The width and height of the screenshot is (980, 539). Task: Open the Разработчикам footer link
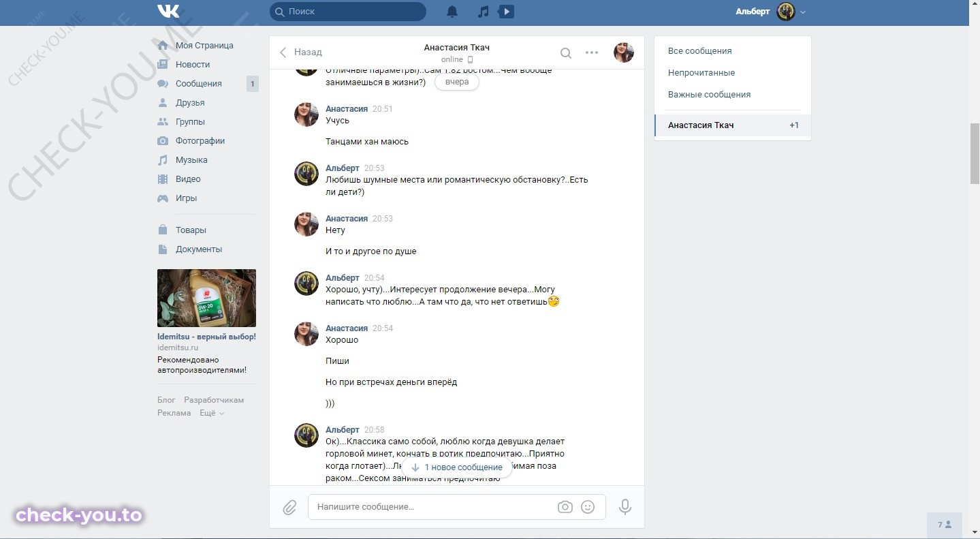pyautogui.click(x=214, y=400)
